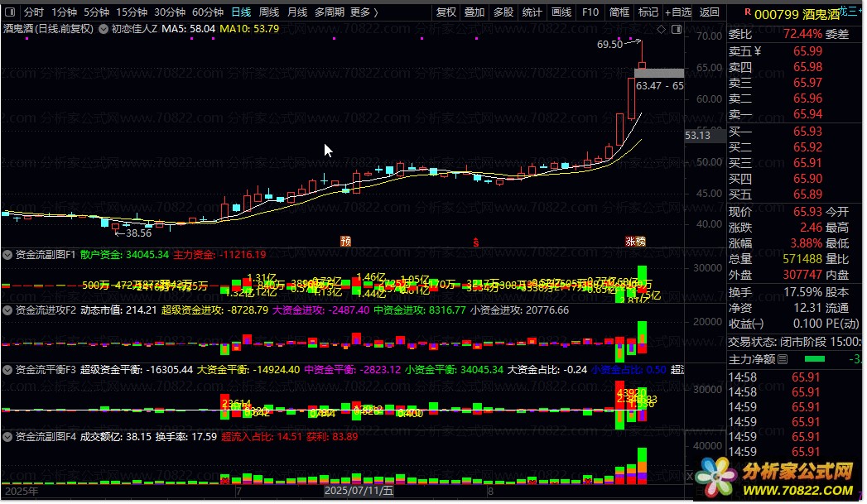
Task: Click the 简框 toolbar button
Action: pos(619,12)
